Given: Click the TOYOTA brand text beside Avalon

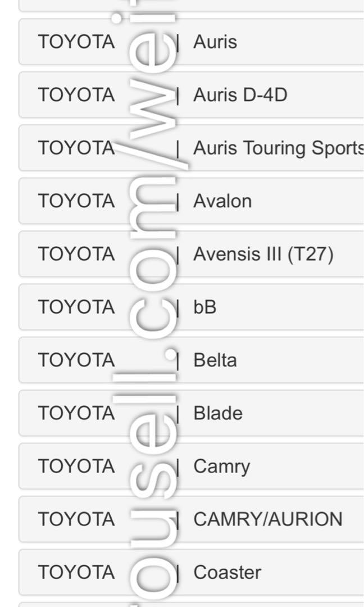Looking at the screenshot, I should (x=76, y=201).
